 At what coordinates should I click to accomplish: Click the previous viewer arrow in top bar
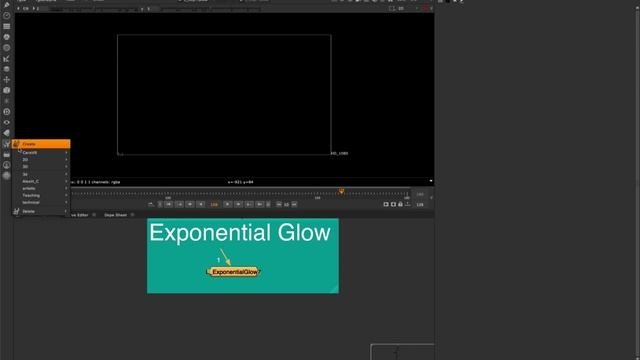18,8
